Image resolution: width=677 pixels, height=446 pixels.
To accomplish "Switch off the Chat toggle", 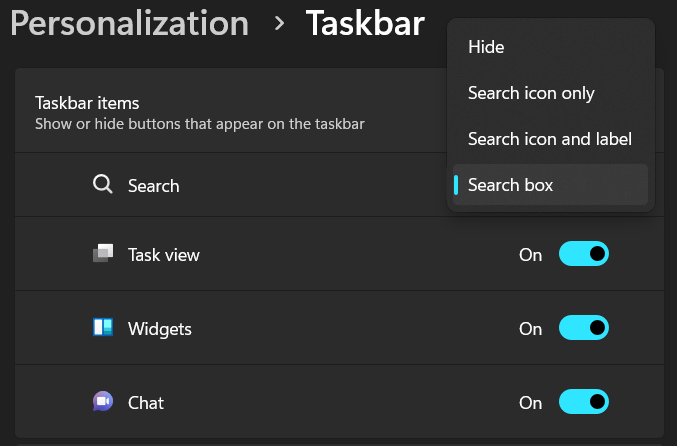I will (x=584, y=402).
